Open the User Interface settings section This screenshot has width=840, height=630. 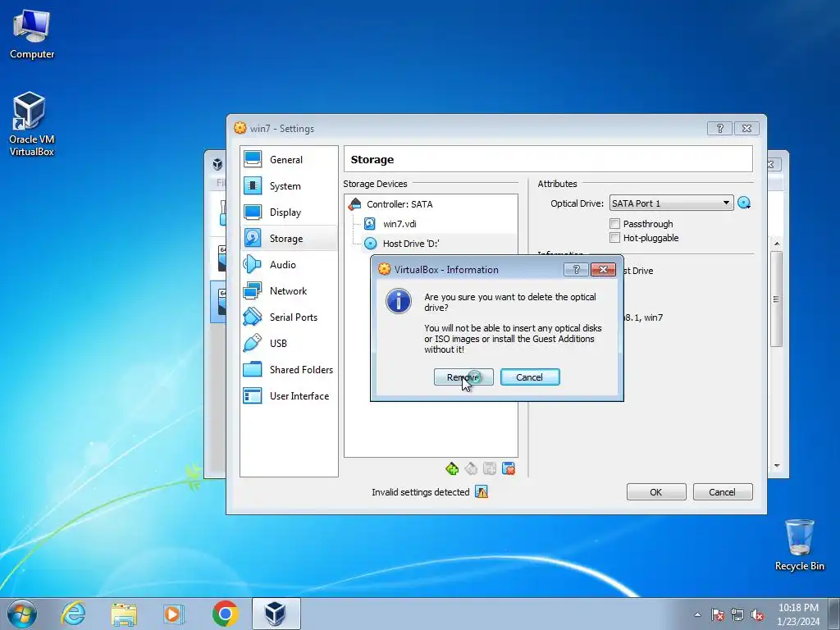tap(289, 396)
